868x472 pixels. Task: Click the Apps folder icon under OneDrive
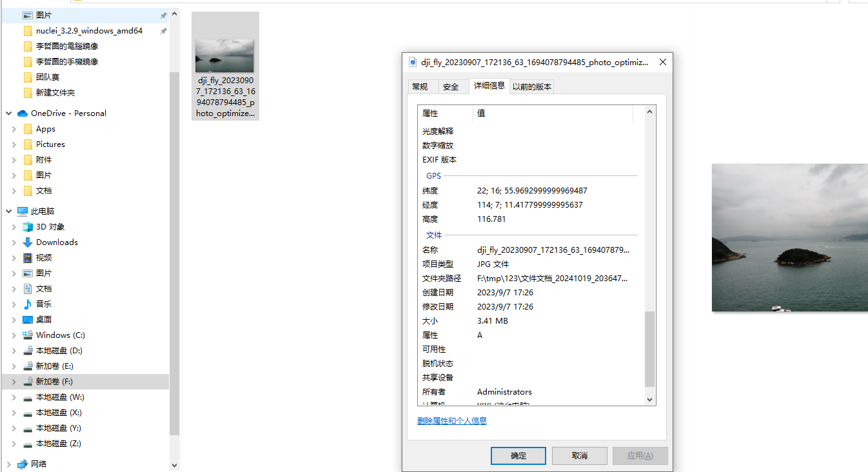pos(28,129)
